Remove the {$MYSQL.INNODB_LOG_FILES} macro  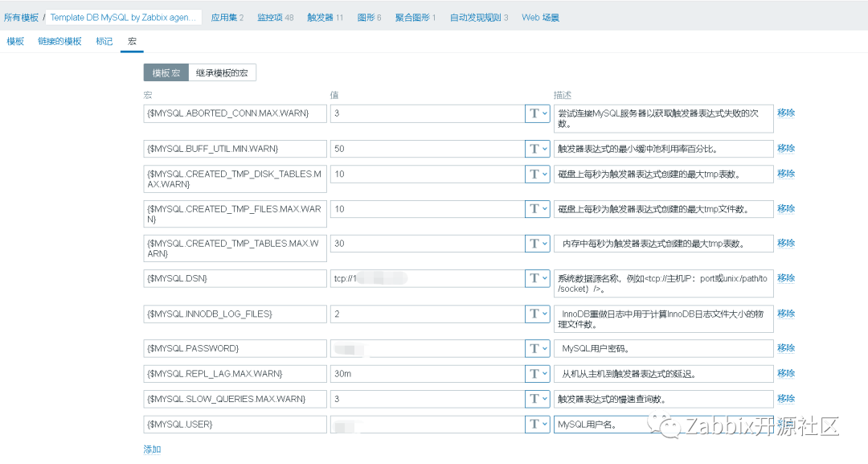(785, 314)
